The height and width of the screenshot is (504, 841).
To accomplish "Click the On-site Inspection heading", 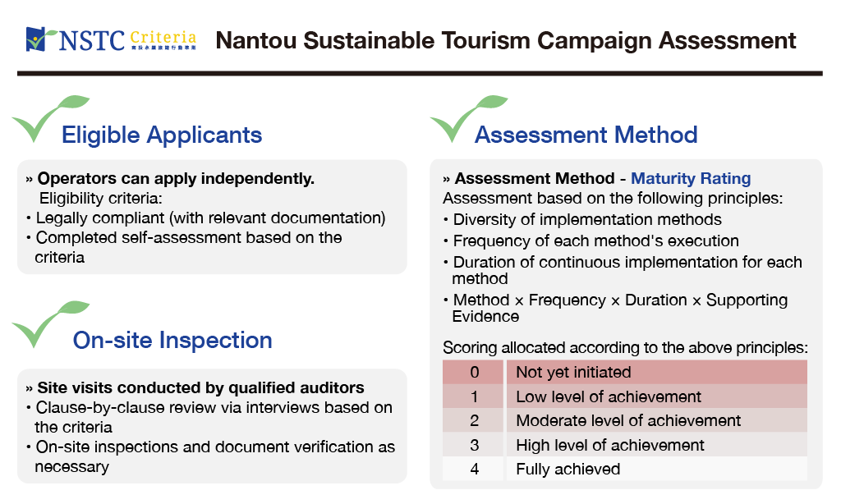I will tap(172, 340).
